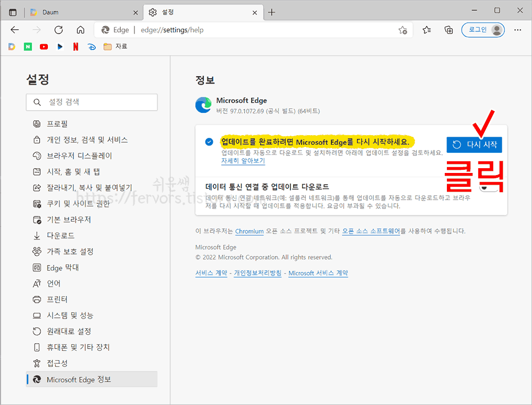
Task: Open the blue play arrow bookmark
Action: 60,46
